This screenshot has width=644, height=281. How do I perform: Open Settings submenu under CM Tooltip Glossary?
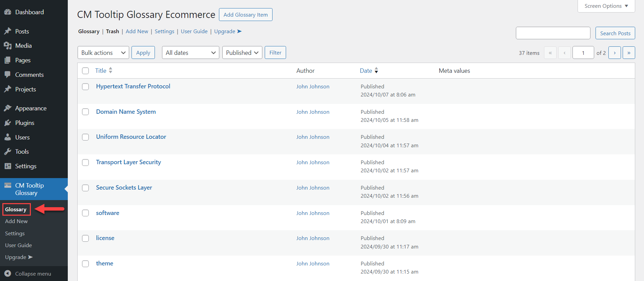(15, 234)
